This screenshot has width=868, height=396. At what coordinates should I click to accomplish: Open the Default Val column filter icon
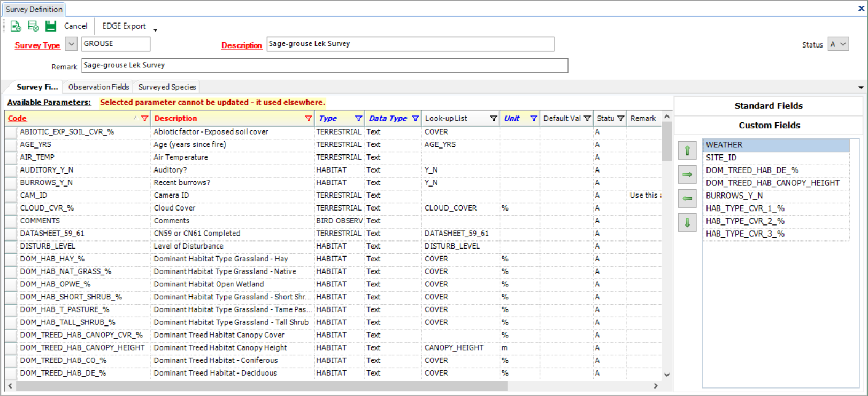point(587,119)
